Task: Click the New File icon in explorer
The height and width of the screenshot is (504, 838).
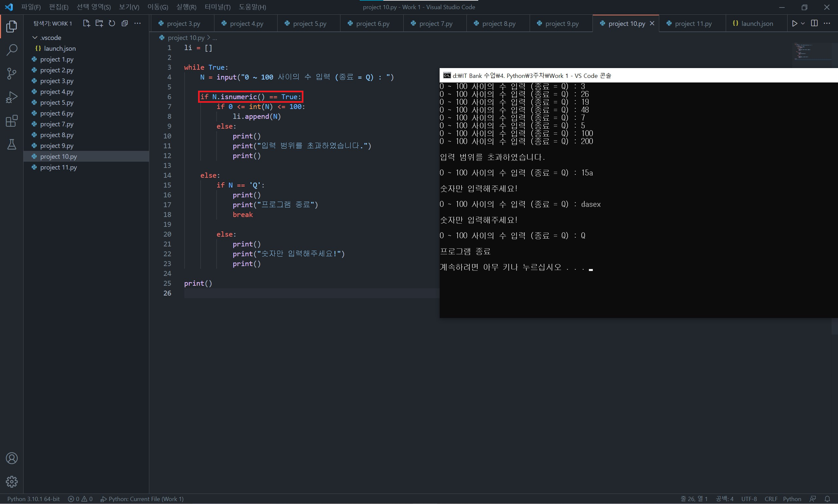Action: tap(86, 23)
